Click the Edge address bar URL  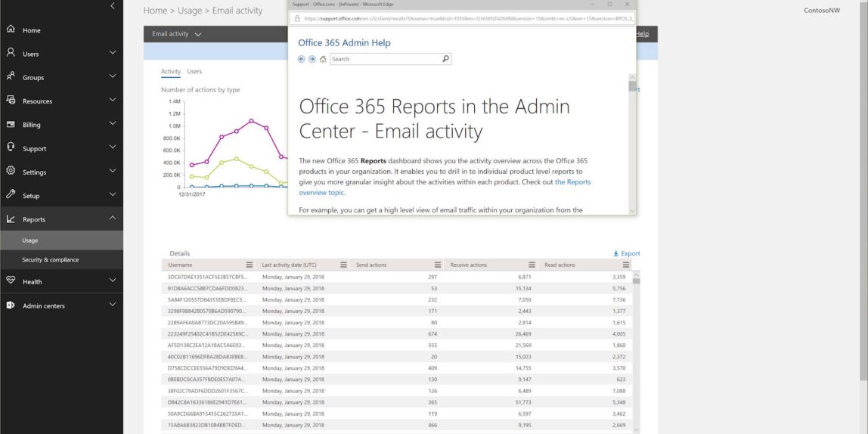(x=467, y=18)
